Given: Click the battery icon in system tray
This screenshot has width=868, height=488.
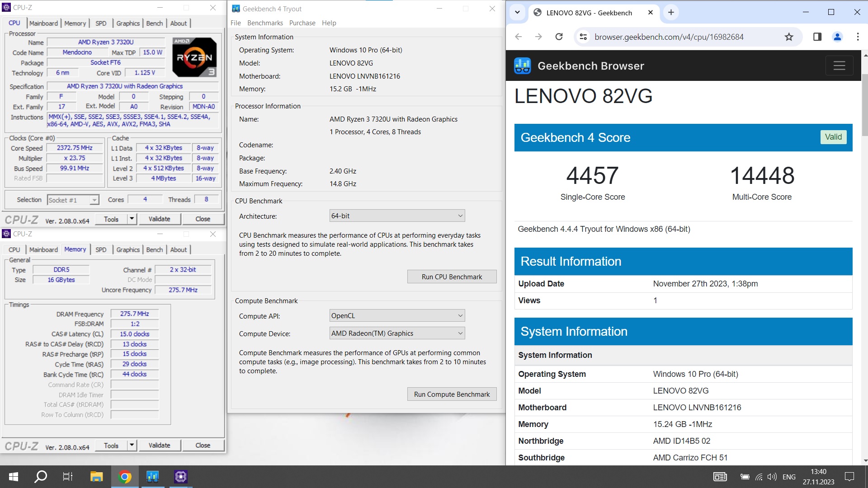Looking at the screenshot, I should 745,477.
